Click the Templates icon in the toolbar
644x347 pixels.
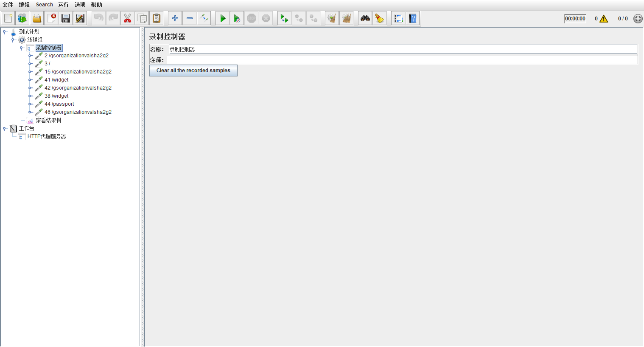pos(22,18)
